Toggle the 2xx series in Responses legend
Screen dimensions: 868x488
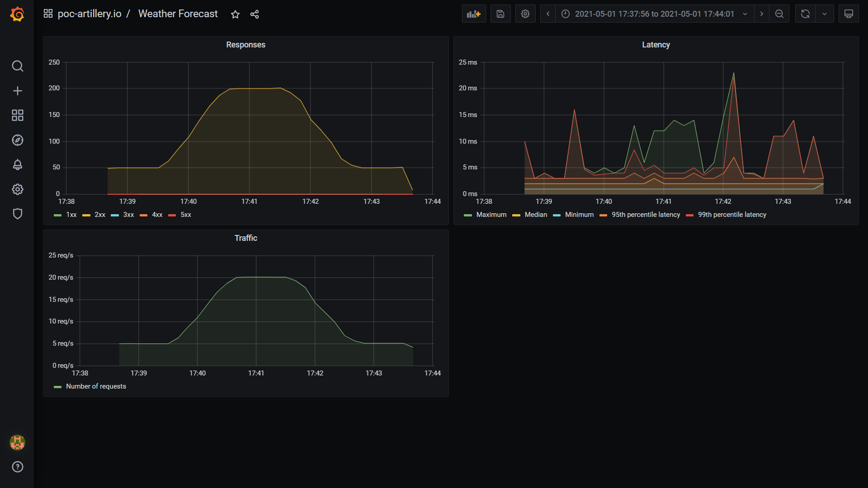[99, 215]
